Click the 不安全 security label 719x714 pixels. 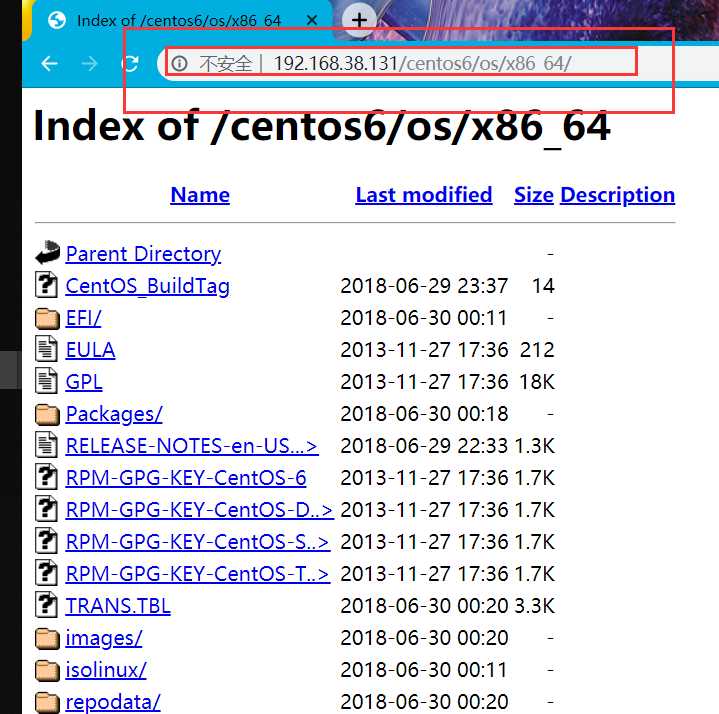click(226, 64)
